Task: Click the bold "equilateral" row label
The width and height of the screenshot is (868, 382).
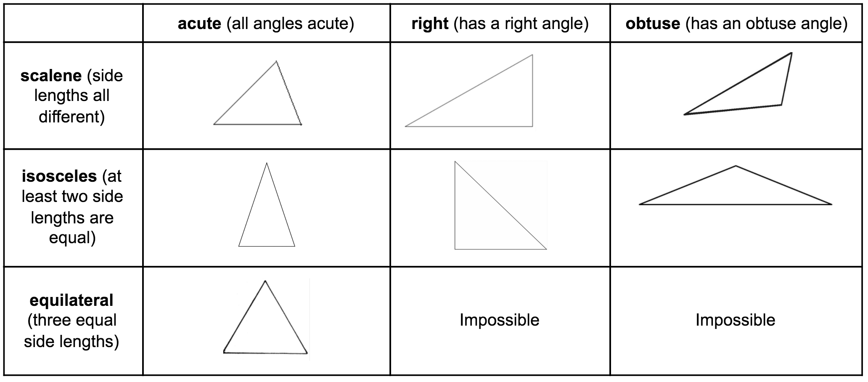Action: tap(71, 300)
